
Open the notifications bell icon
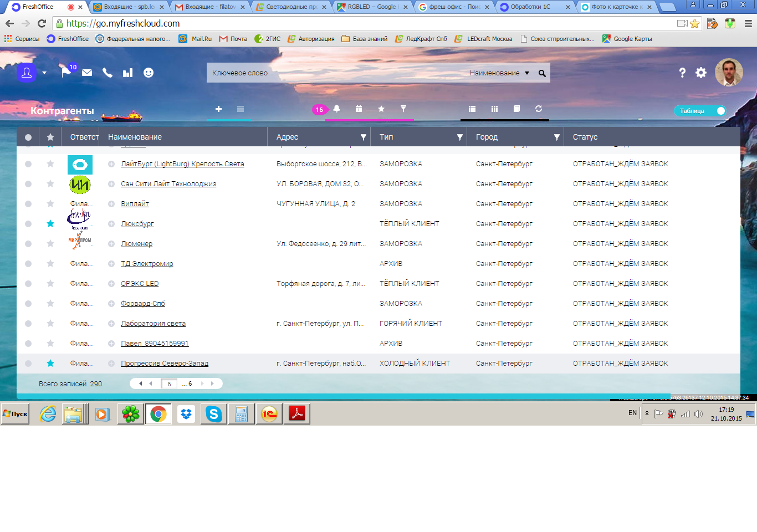(x=336, y=109)
